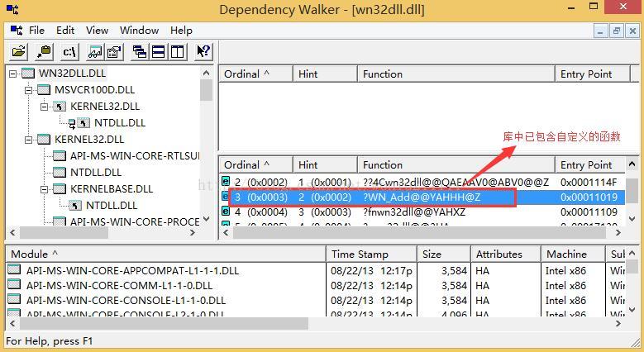Sort export list by Ordinal column header
Screen dimensions: 644x352
pos(255,164)
